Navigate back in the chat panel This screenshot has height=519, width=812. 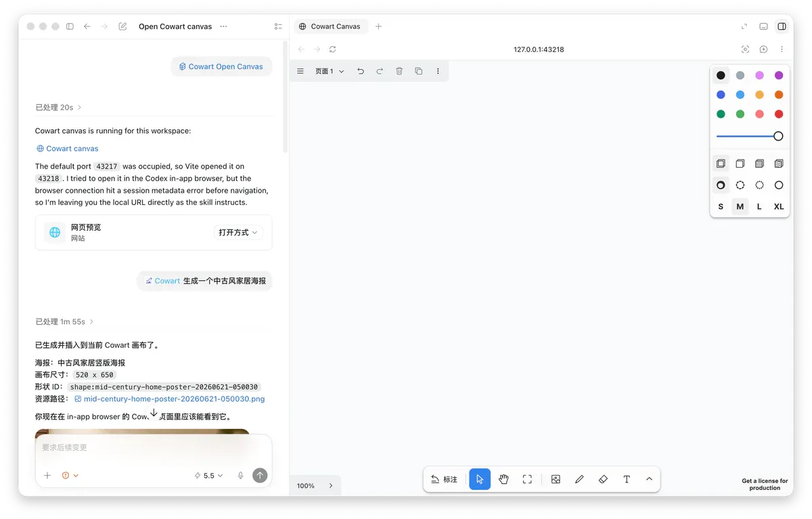click(87, 26)
